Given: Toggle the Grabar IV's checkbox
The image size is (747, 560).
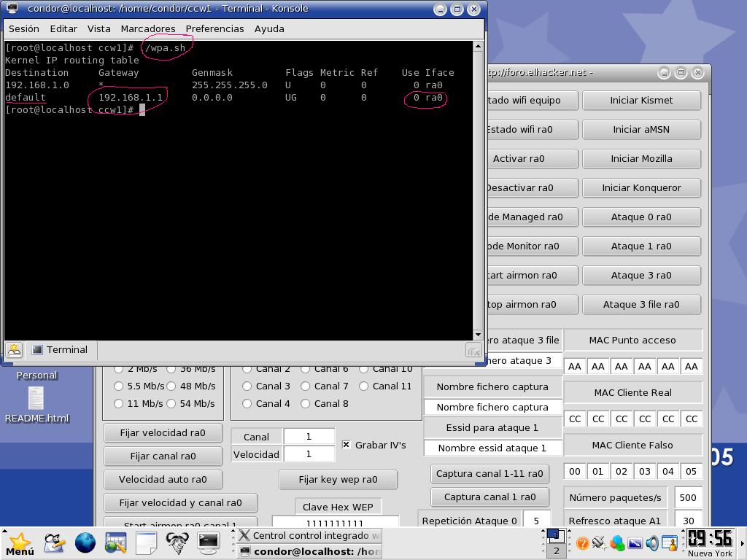Looking at the screenshot, I should [x=347, y=445].
